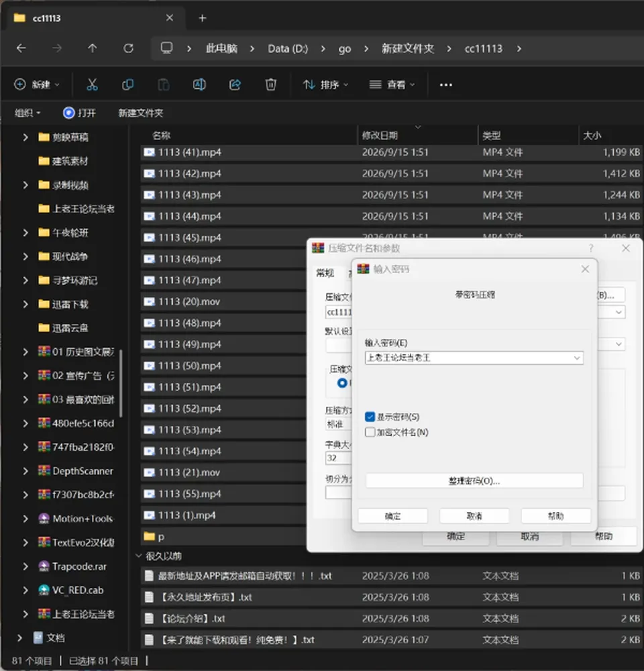Click WinRAR icon in password dialog title
Screen dimensions: 644x671
363,269
